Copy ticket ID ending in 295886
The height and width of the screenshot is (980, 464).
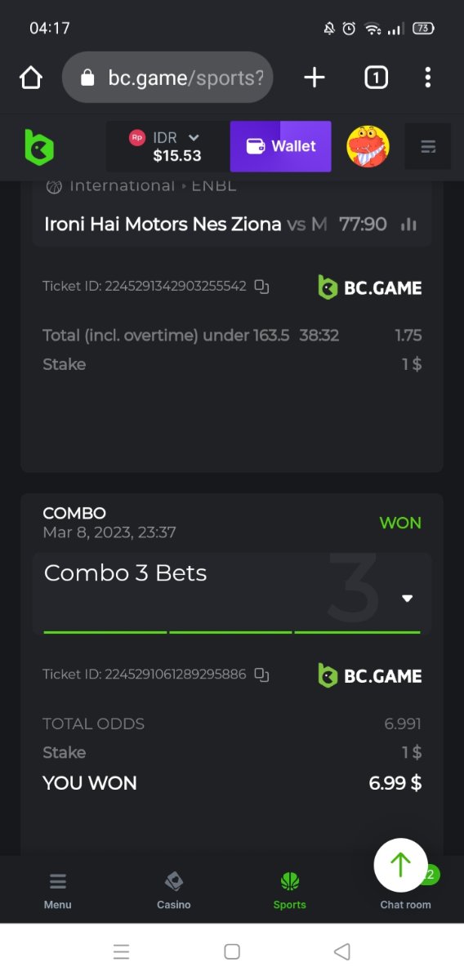click(x=261, y=675)
